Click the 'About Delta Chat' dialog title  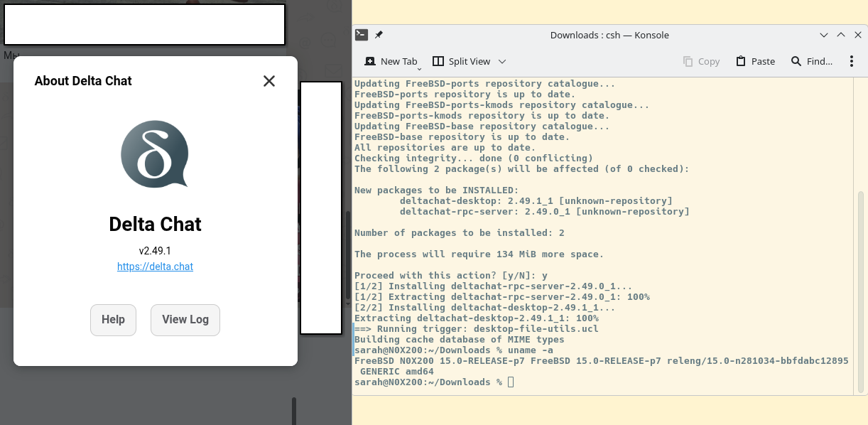tap(83, 81)
